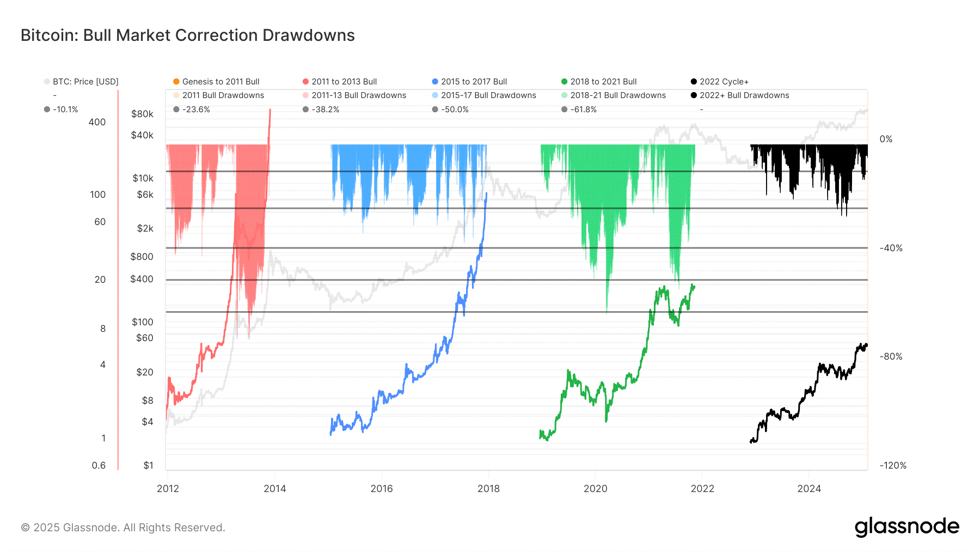
Task: Click the 2014 x-axis label
Action: (x=275, y=489)
